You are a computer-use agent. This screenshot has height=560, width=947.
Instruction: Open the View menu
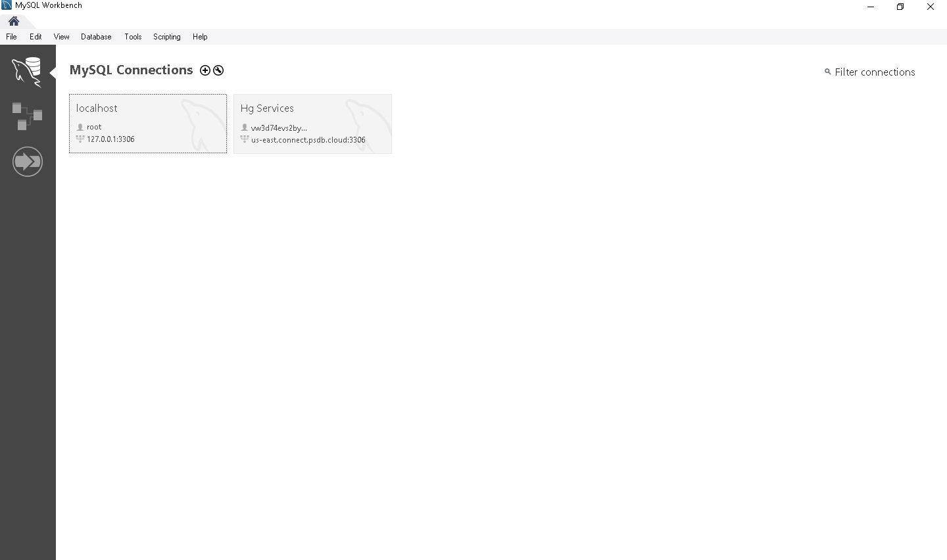click(61, 37)
